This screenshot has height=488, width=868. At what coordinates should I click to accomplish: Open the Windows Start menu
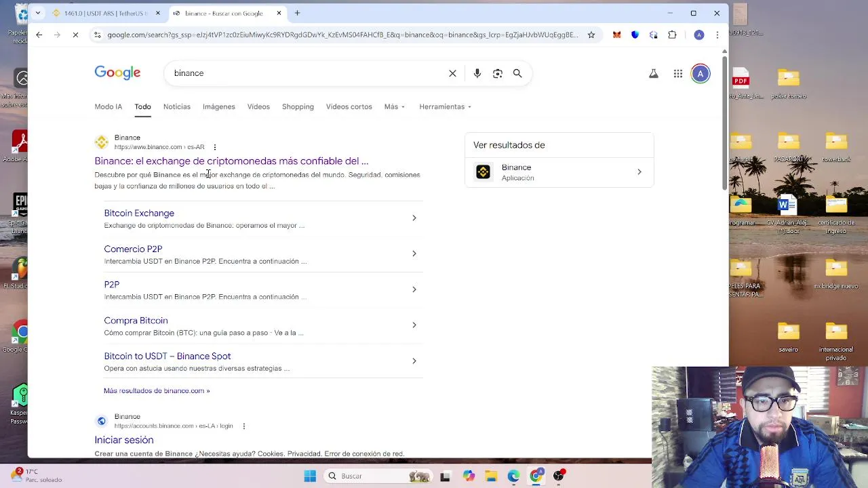pyautogui.click(x=310, y=476)
